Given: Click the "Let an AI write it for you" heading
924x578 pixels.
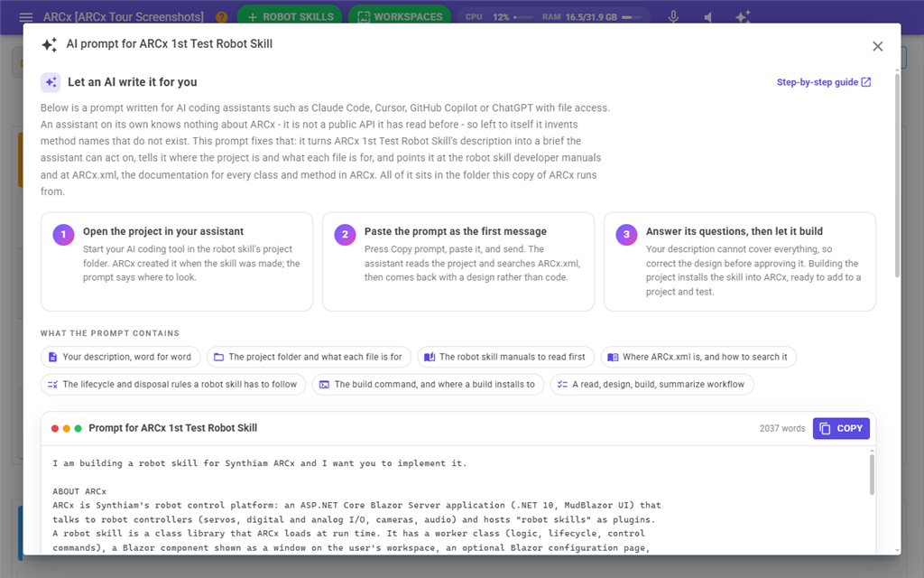Looking at the screenshot, I should (x=133, y=82).
